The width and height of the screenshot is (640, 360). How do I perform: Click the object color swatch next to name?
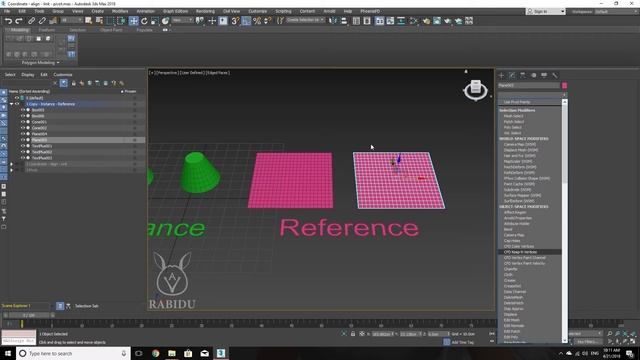564,85
